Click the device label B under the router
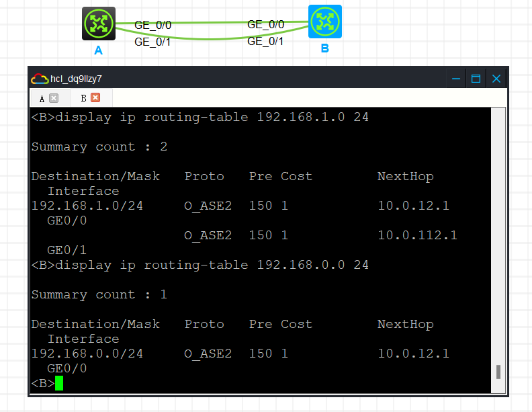Viewport: 532px width, 412px height. tap(324, 48)
